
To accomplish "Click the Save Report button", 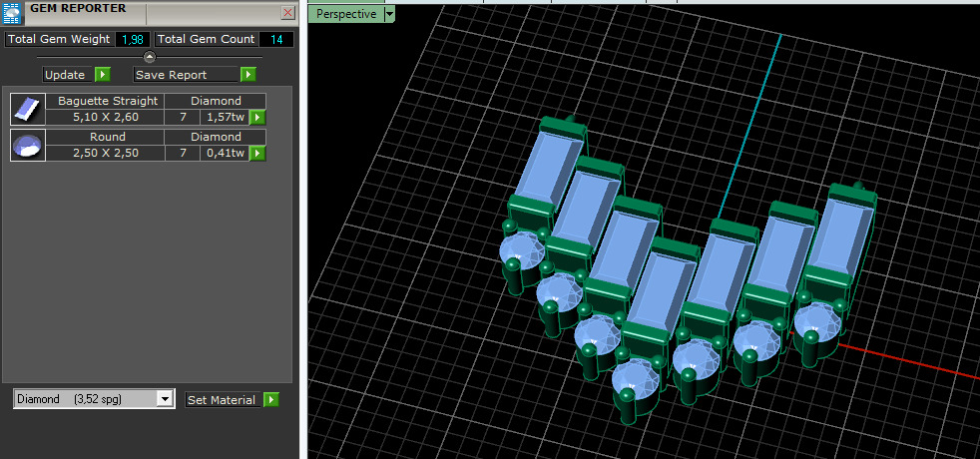I will click(x=187, y=75).
